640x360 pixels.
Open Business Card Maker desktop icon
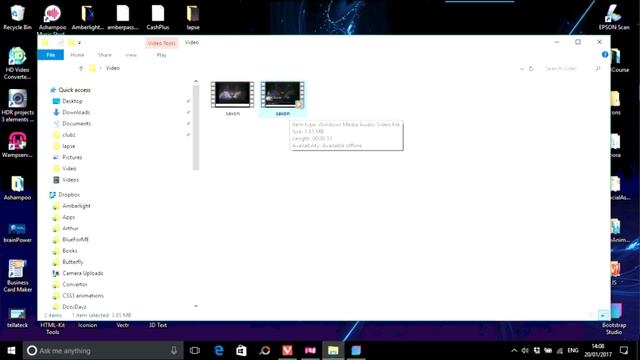17,276
